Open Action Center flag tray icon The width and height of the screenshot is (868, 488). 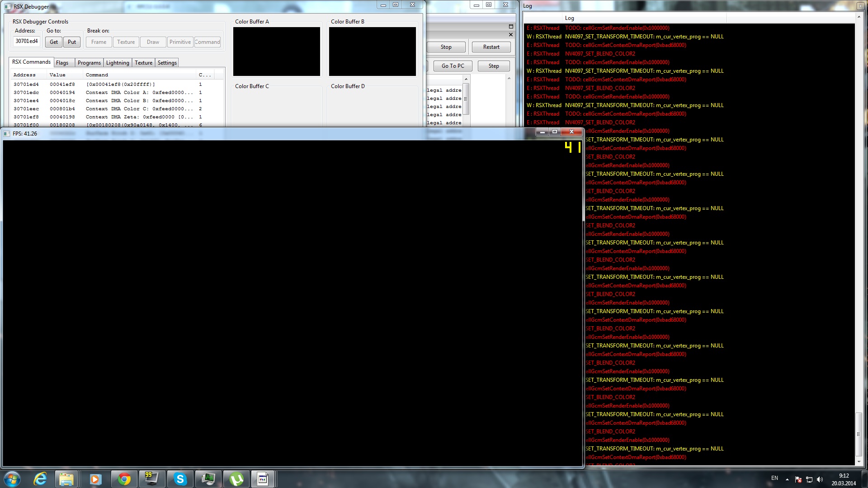tap(798, 479)
